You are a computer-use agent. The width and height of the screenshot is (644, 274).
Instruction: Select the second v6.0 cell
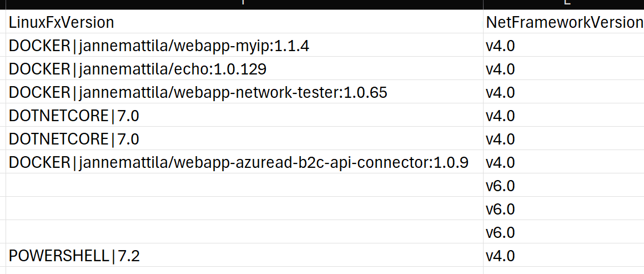point(563,209)
